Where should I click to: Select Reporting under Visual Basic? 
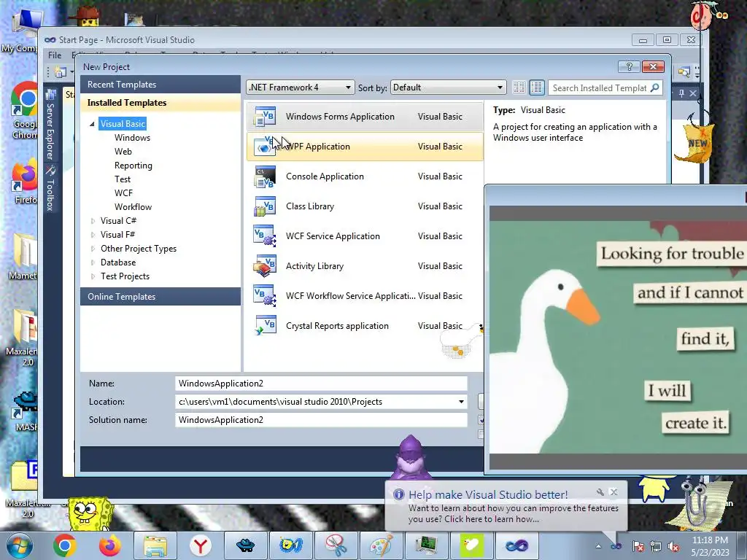(x=133, y=166)
